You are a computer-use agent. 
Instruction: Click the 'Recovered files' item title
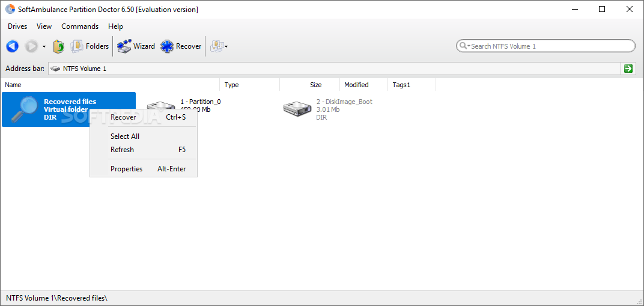point(70,102)
